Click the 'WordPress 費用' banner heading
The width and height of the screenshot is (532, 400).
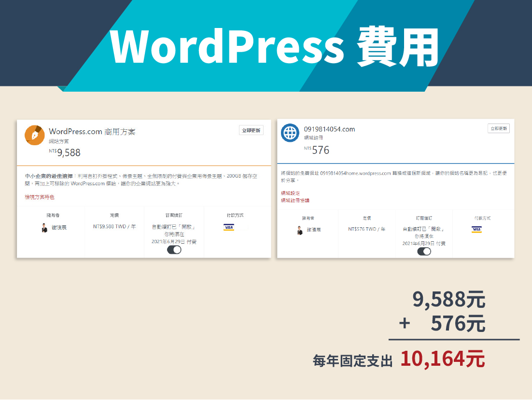coord(275,46)
